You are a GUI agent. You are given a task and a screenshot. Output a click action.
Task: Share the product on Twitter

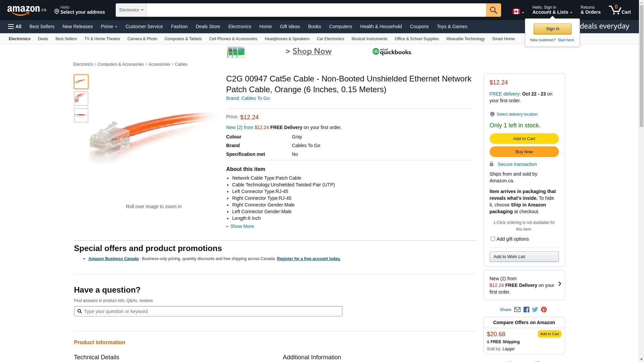(535, 310)
